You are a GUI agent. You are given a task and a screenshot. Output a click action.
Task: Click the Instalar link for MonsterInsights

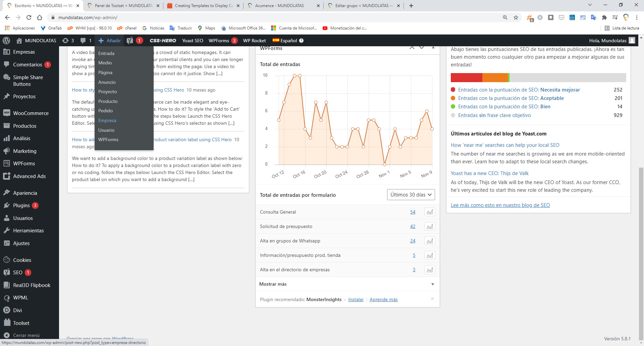(356, 299)
